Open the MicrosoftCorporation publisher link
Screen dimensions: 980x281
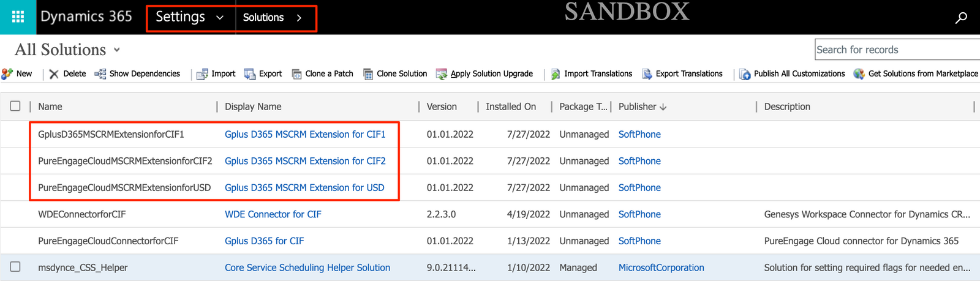click(661, 268)
